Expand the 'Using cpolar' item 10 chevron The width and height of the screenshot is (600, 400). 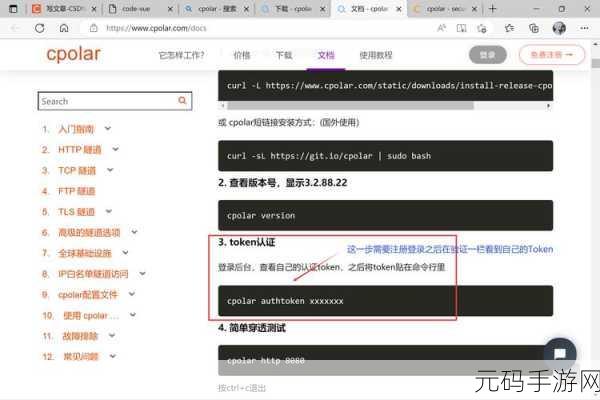click(x=133, y=315)
